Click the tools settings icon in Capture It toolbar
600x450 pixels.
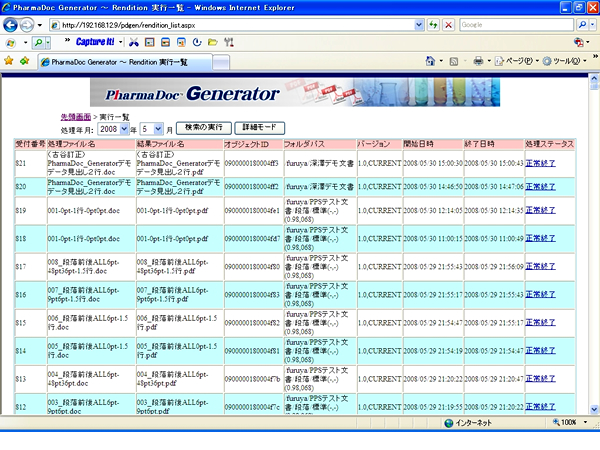229,42
